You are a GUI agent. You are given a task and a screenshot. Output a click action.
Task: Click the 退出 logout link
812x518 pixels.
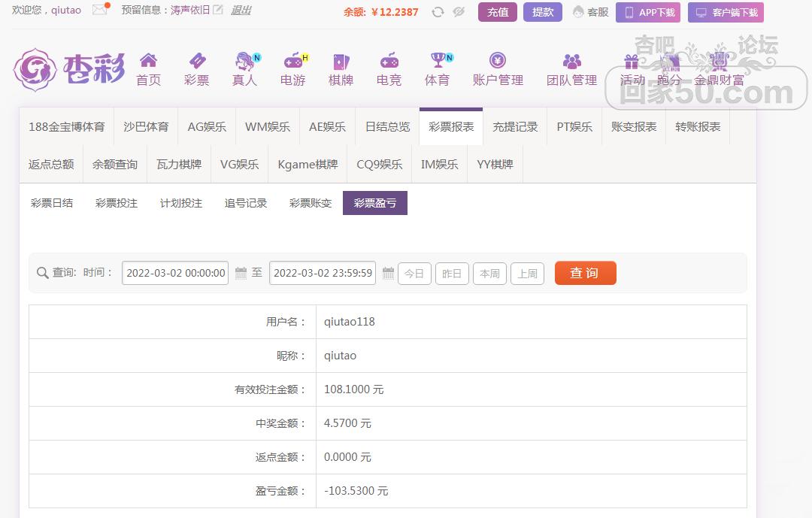coord(241,11)
